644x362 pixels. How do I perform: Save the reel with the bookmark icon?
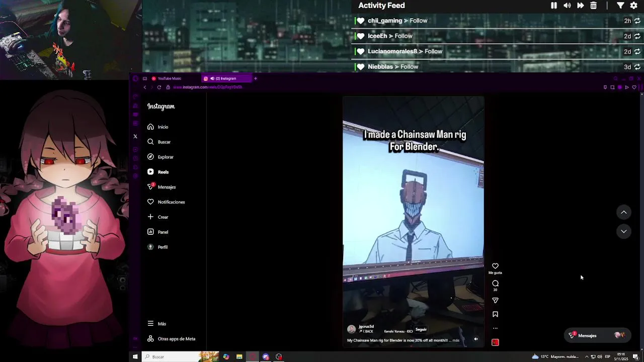(x=495, y=314)
